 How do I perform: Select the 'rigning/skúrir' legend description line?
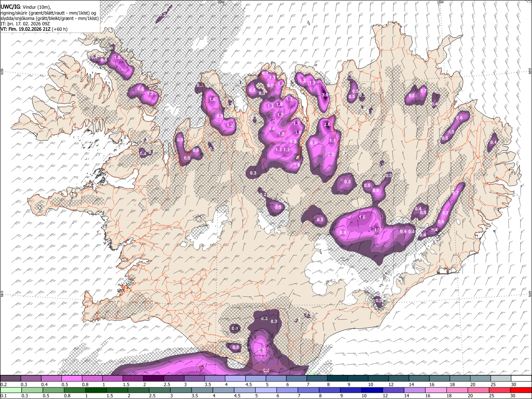click(49, 12)
